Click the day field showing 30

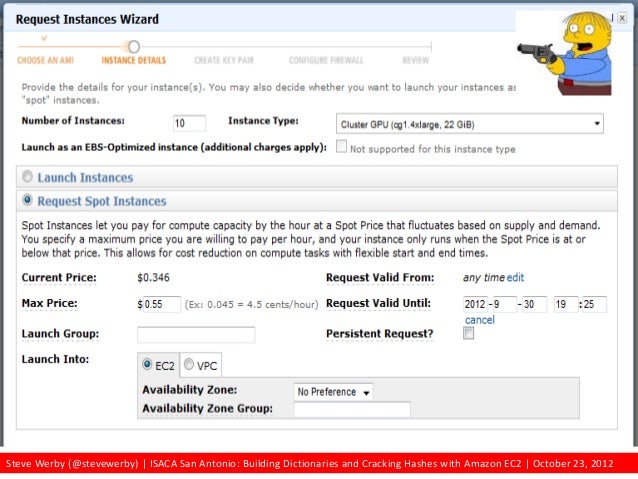[x=535, y=304]
